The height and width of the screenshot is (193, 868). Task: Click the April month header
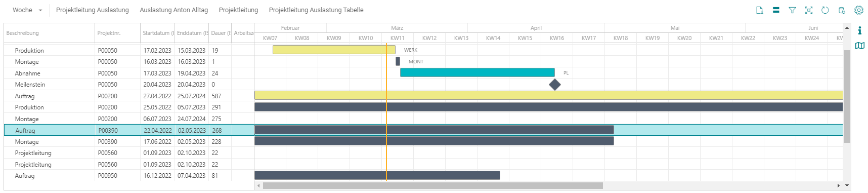[x=536, y=28]
